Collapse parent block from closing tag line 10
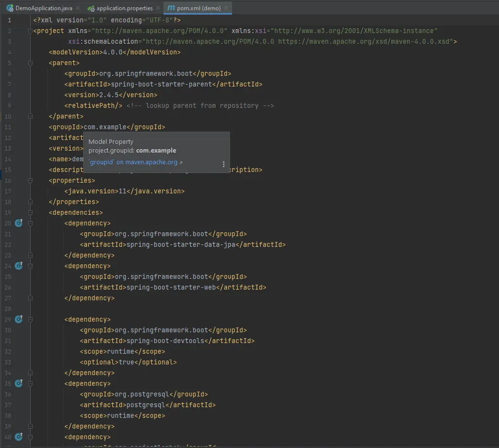Image resolution: width=499 pixels, height=448 pixels. (x=30, y=116)
